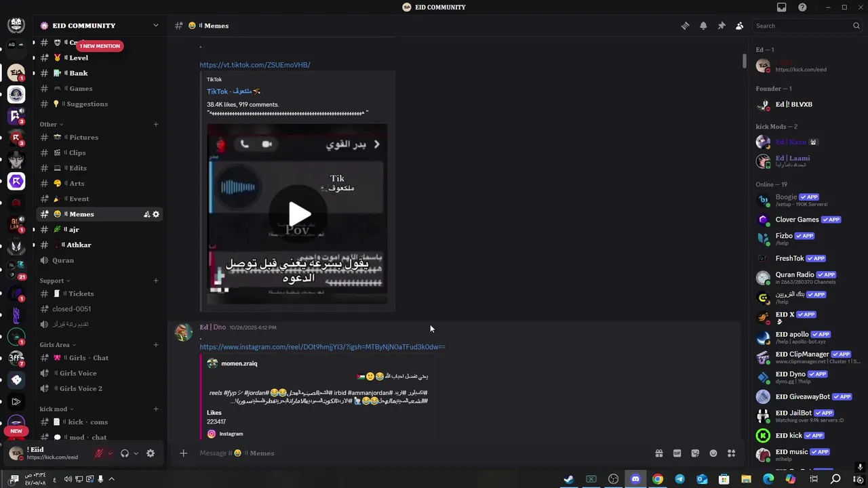Image resolution: width=868 pixels, height=488 pixels.
Task: Open the gift icon in message bar
Action: click(658, 453)
